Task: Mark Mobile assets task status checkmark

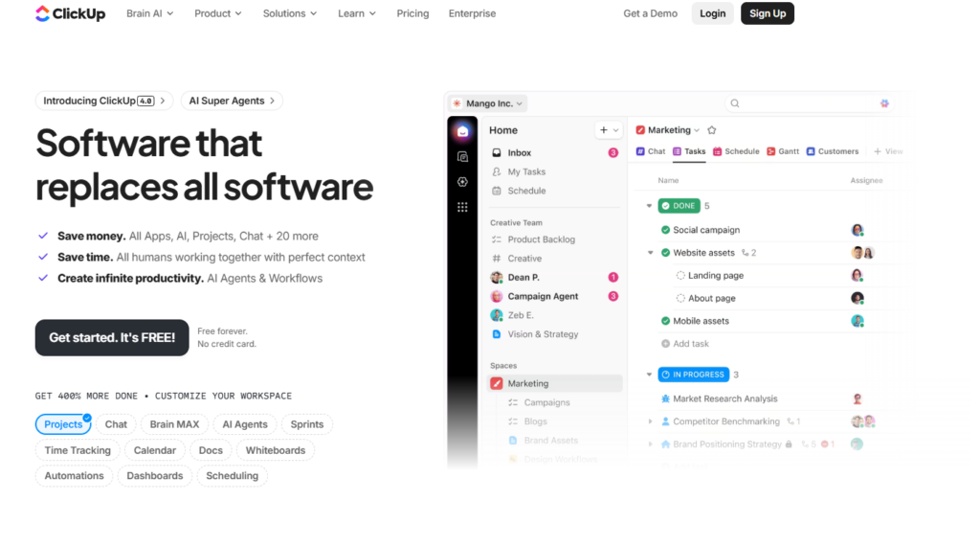Action: (666, 321)
